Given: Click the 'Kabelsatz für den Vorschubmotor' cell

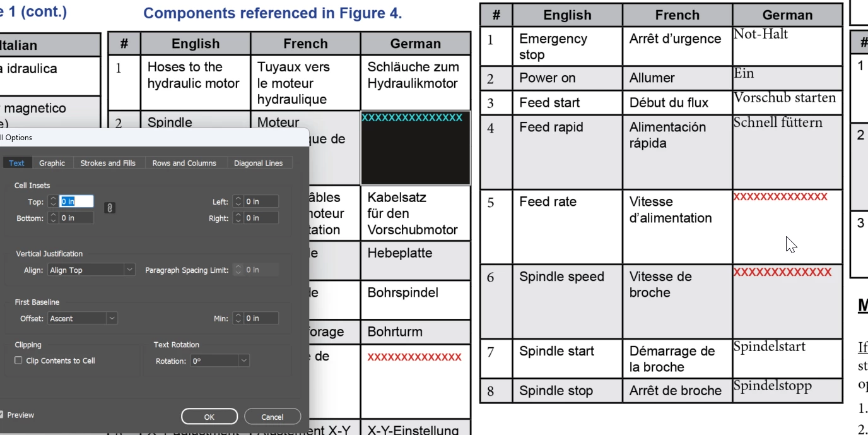Looking at the screenshot, I should [x=416, y=213].
